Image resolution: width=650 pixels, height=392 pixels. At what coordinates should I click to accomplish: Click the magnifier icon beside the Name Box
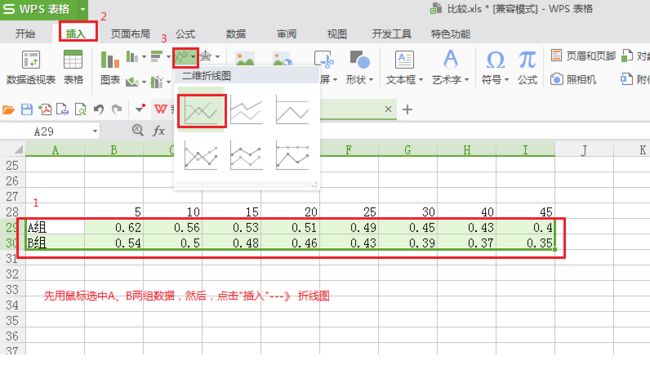(138, 131)
